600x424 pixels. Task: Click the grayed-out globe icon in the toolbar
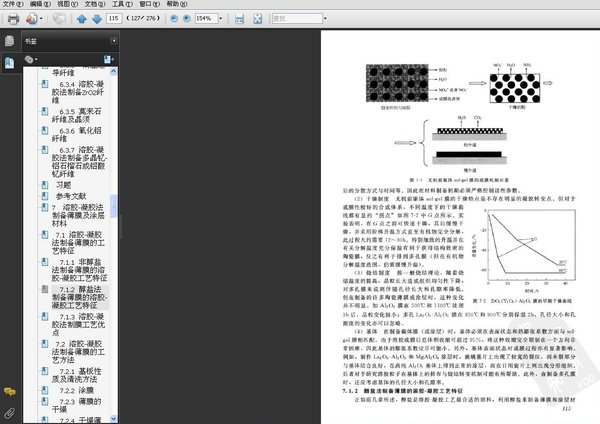[59, 18]
